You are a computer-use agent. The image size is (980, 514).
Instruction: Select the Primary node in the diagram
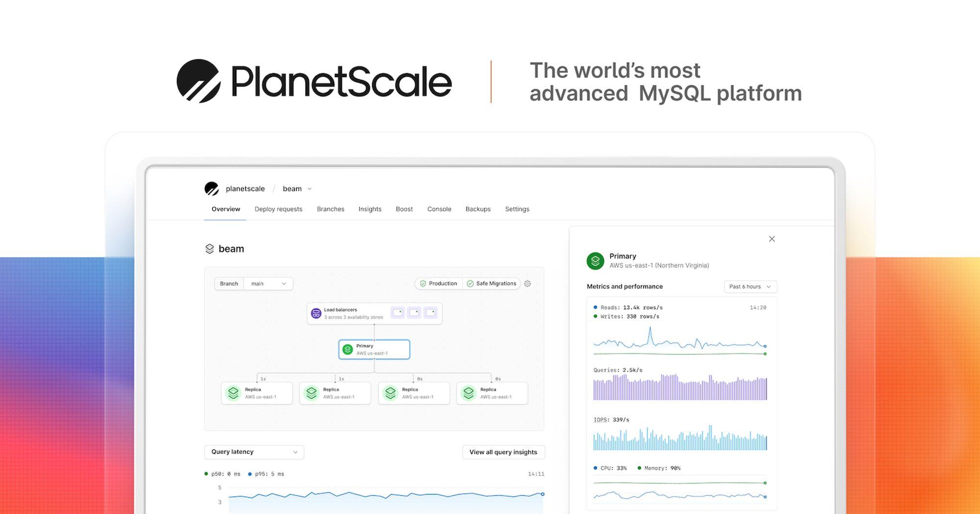tap(374, 350)
